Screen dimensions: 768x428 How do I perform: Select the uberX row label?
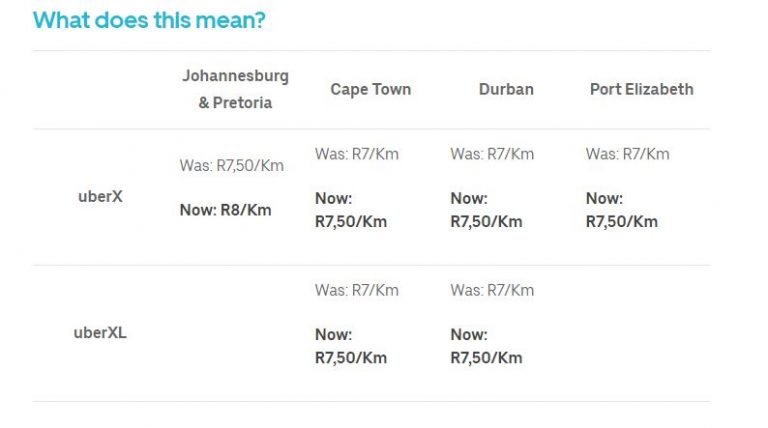tap(100, 197)
